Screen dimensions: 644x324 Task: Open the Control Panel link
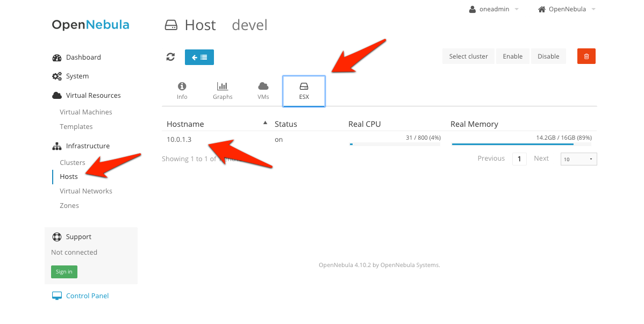tap(87, 296)
